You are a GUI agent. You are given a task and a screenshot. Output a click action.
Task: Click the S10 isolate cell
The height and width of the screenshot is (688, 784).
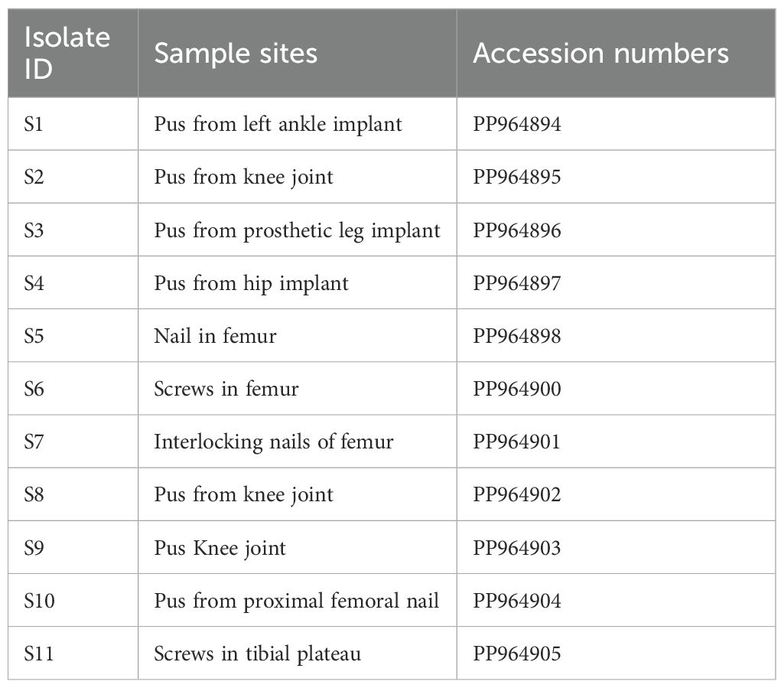click(x=73, y=601)
